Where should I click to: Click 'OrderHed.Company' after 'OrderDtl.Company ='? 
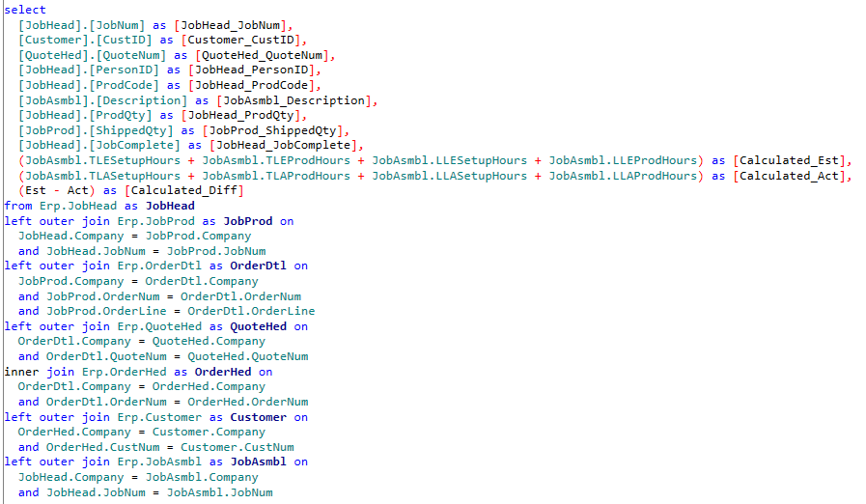pyautogui.click(x=209, y=387)
